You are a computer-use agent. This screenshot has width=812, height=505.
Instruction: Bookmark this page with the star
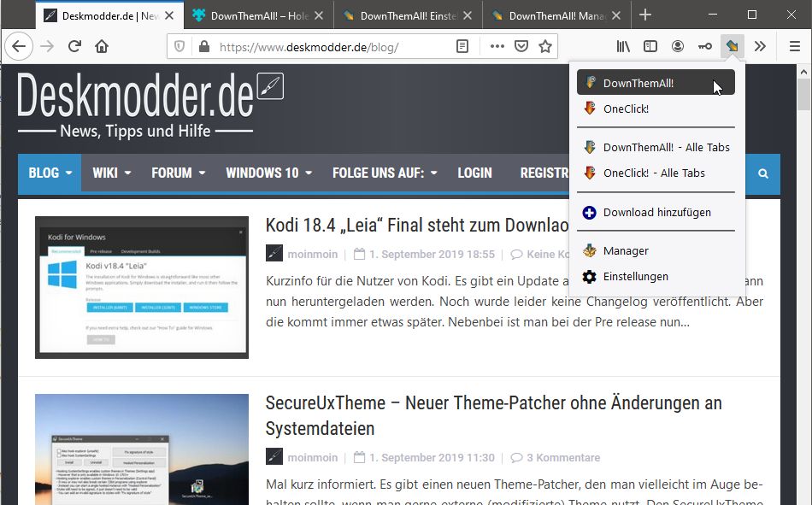[x=545, y=47]
